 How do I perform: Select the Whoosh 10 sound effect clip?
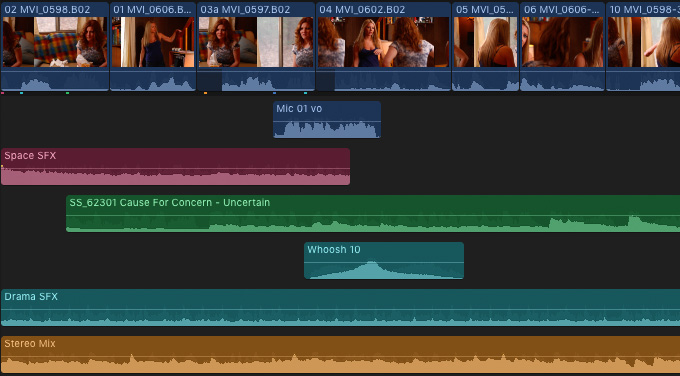(384, 260)
